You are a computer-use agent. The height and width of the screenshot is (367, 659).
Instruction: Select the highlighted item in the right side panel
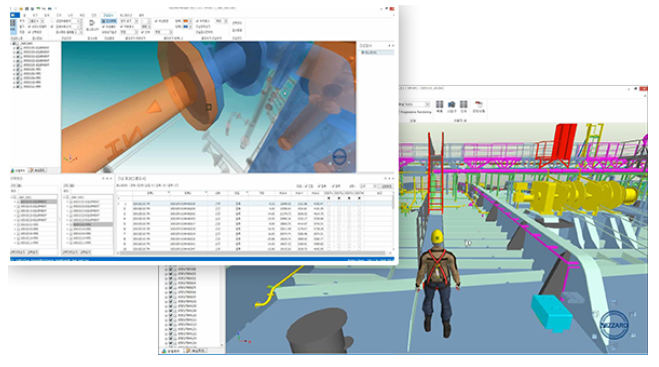point(377,53)
